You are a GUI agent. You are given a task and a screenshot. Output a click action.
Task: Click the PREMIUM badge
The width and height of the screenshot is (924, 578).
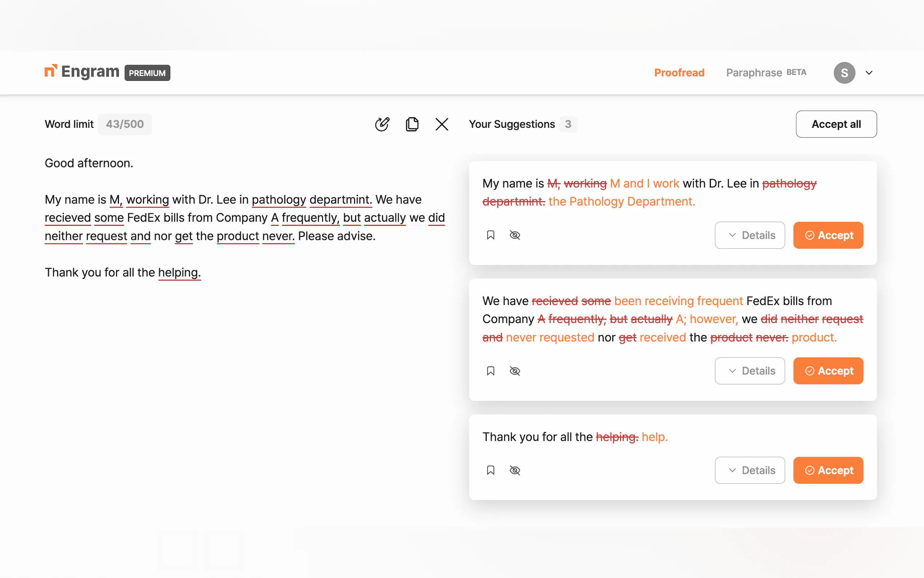[147, 73]
